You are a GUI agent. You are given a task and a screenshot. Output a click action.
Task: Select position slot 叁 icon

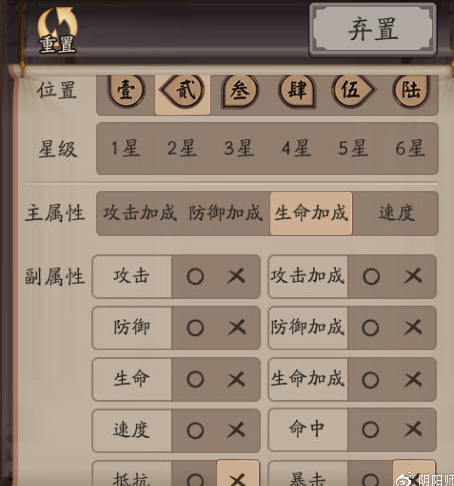[x=240, y=90]
